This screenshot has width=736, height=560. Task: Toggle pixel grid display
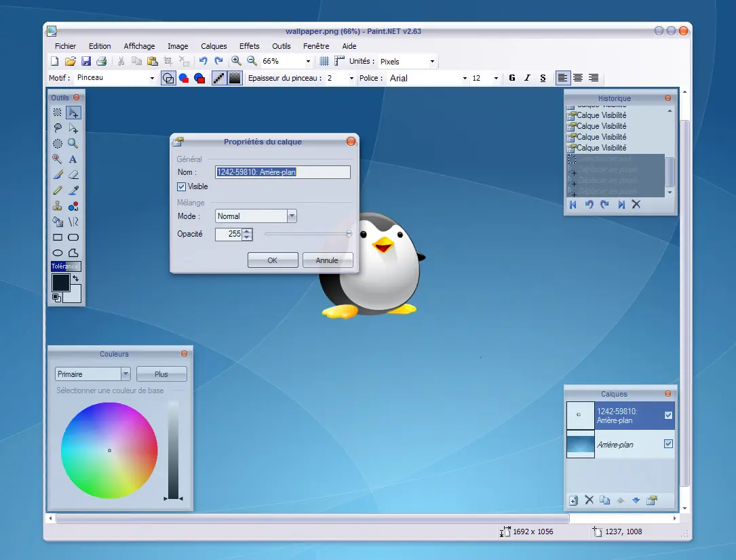point(324,61)
